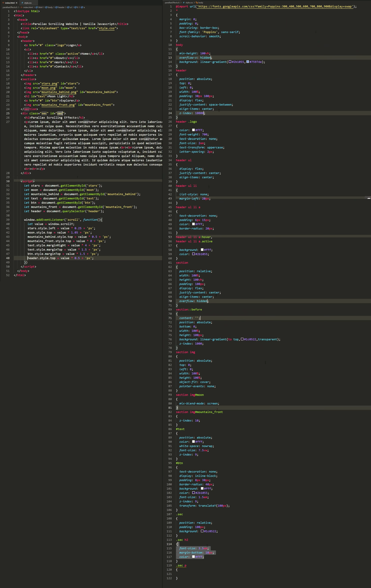Click the index.html file breadcrumb
The width and height of the screenshot is (371, 588).
[28, 7]
